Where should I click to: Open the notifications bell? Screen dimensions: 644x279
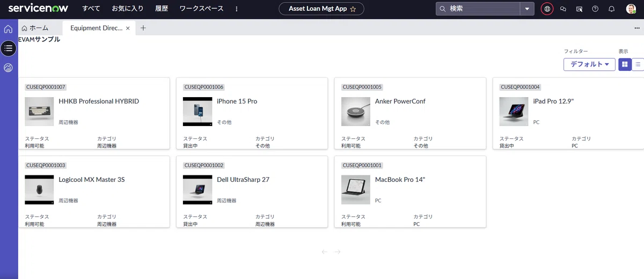[611, 9]
